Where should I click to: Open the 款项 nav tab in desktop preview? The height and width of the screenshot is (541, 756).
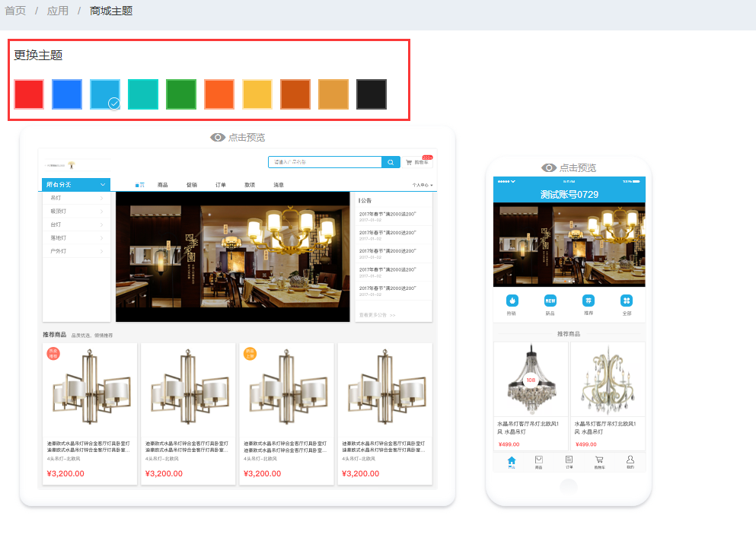click(250, 185)
